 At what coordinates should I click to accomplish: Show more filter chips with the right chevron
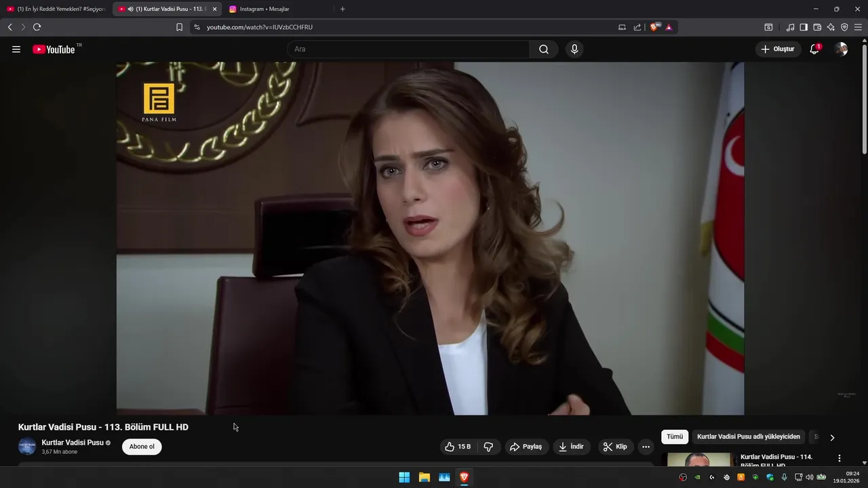(x=832, y=437)
